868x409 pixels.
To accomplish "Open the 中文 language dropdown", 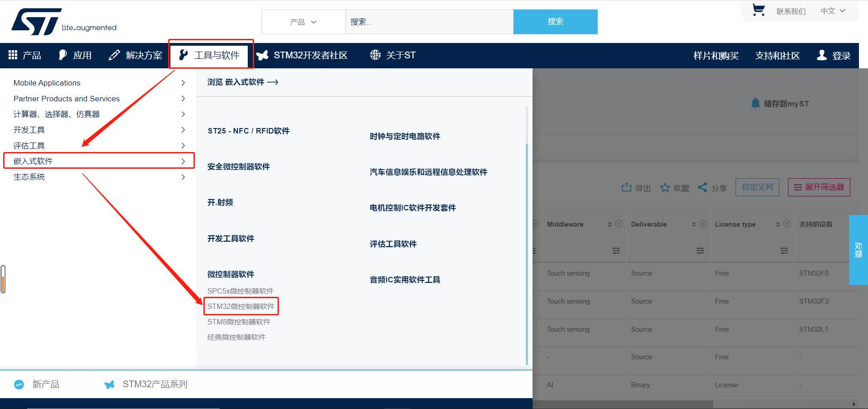I will coord(833,11).
